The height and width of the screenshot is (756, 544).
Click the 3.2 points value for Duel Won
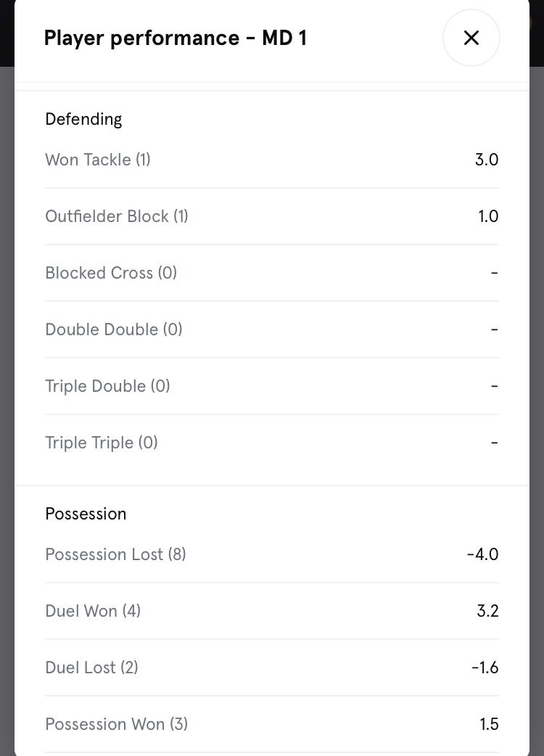[x=487, y=611]
